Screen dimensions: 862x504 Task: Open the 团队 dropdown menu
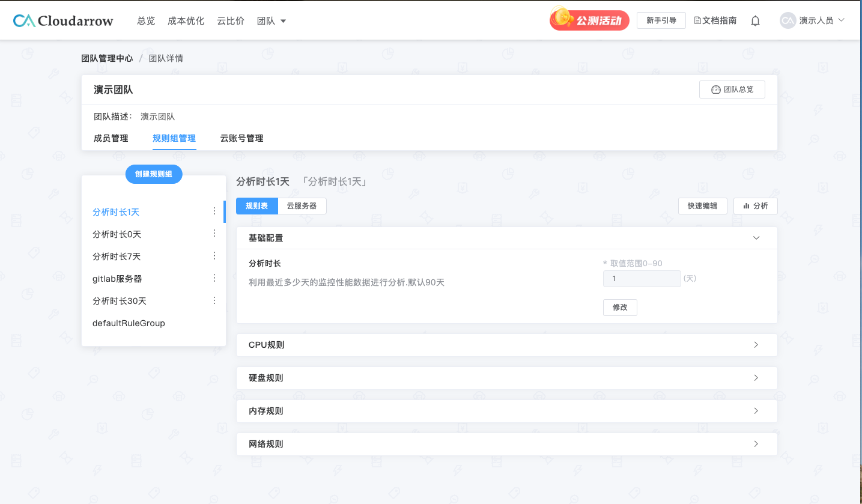[272, 20]
